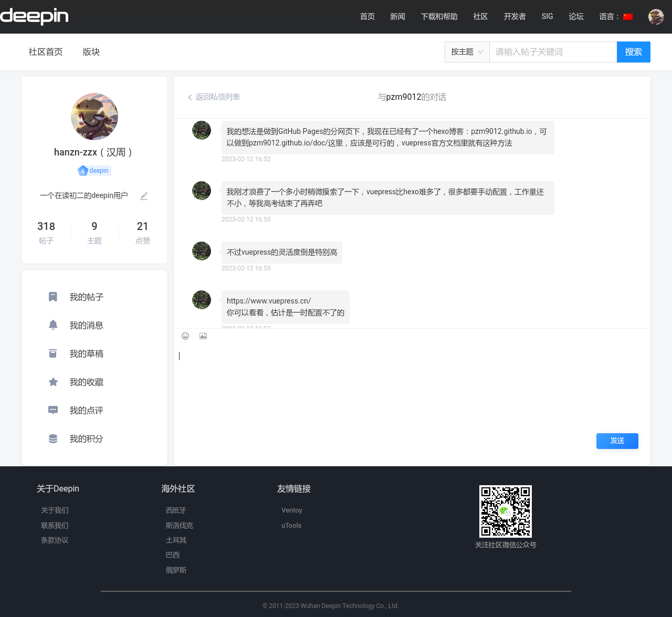Click the 我的点评 speech bubble icon

(x=52, y=410)
